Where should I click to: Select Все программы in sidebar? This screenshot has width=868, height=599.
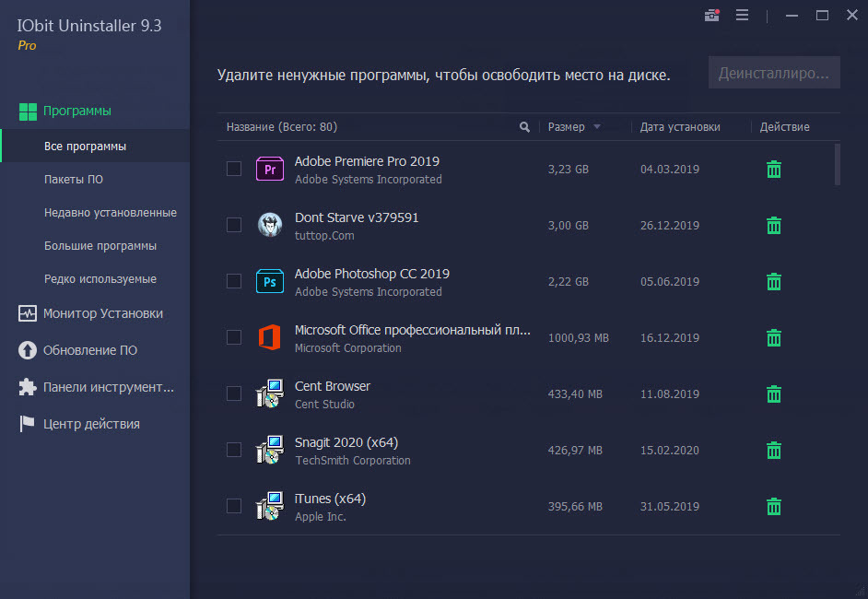click(x=95, y=147)
